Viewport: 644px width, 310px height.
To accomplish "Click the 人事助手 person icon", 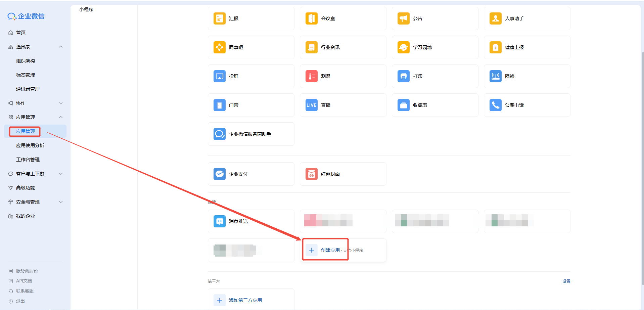I will [496, 18].
